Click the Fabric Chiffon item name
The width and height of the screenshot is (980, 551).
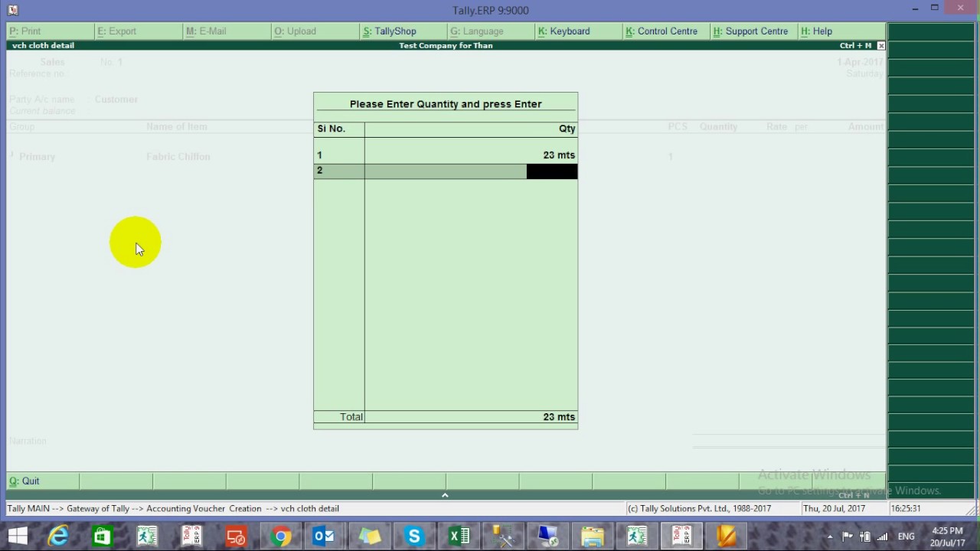pos(178,157)
